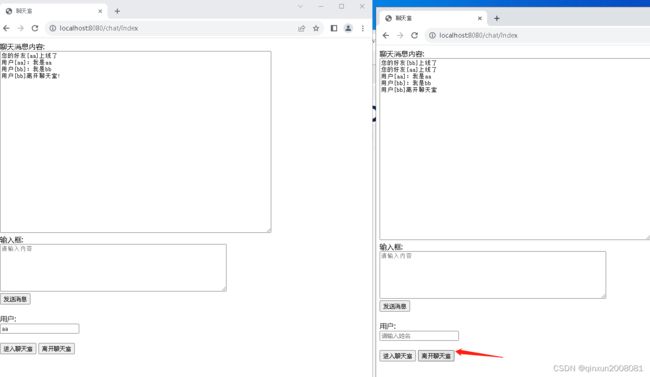Open a new tab in the right browser
Image resolution: width=650 pixels, height=377 pixels.
coord(497,18)
